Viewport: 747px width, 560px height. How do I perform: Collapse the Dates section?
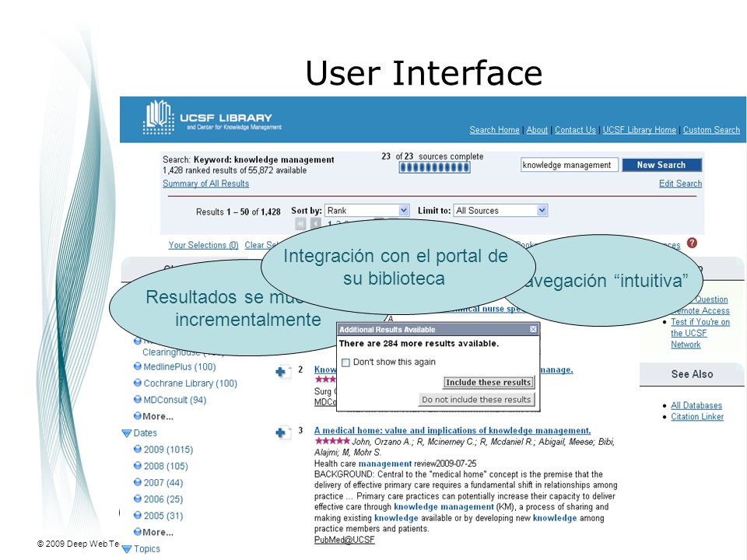click(x=127, y=433)
